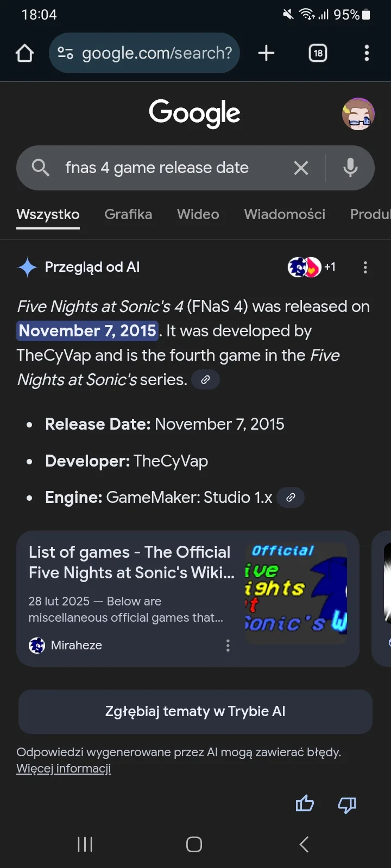Open the Wiadomości results tab
The height and width of the screenshot is (868, 391).
point(285,214)
